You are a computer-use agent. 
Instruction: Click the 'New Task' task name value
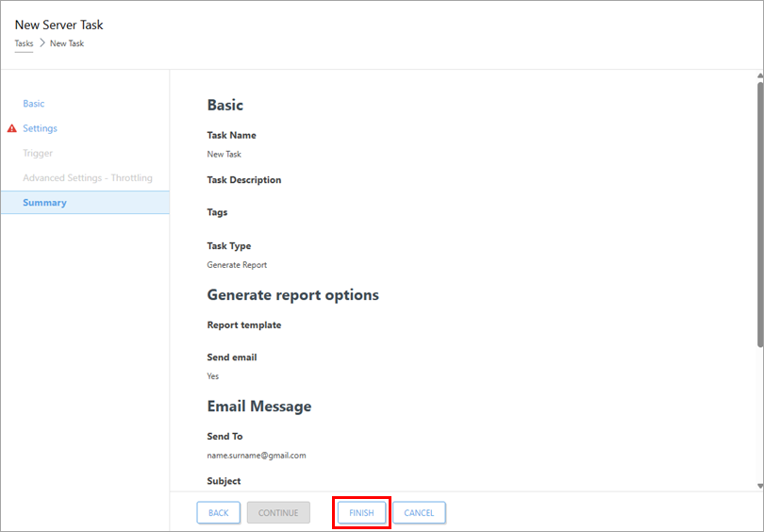(x=224, y=155)
